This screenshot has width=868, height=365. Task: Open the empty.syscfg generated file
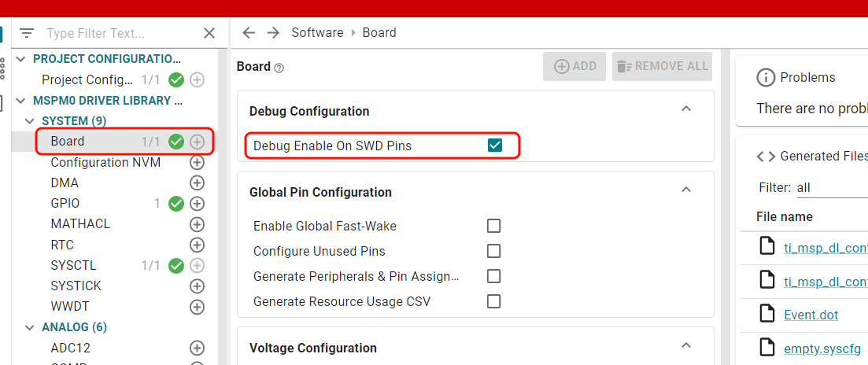[822, 349]
